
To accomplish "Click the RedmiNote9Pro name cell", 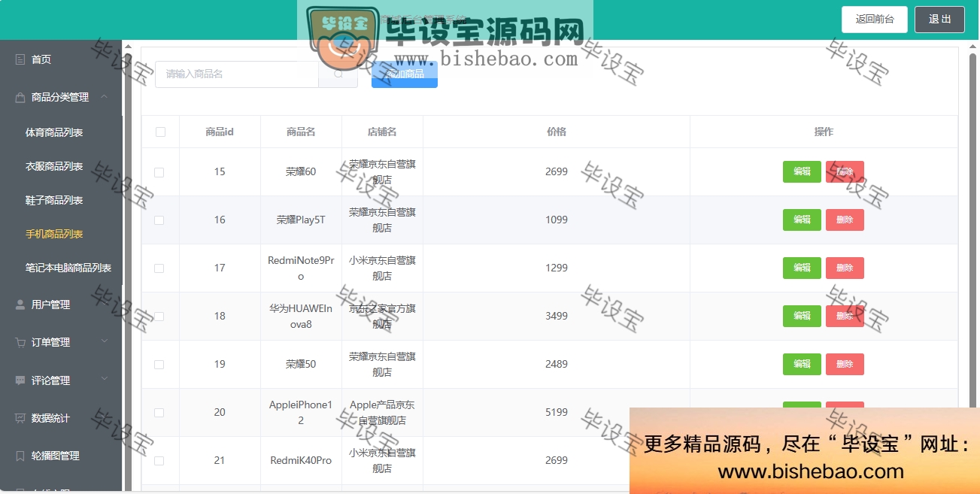I will [x=301, y=268].
